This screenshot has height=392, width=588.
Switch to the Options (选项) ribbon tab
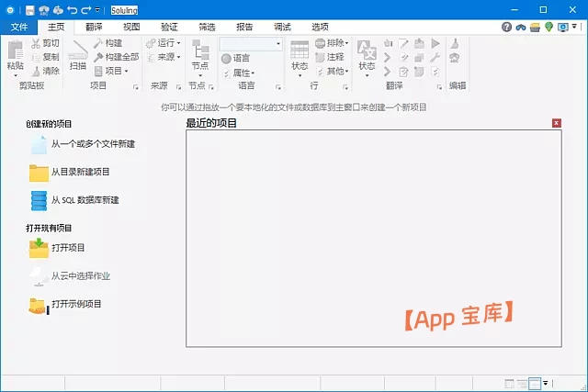click(320, 27)
